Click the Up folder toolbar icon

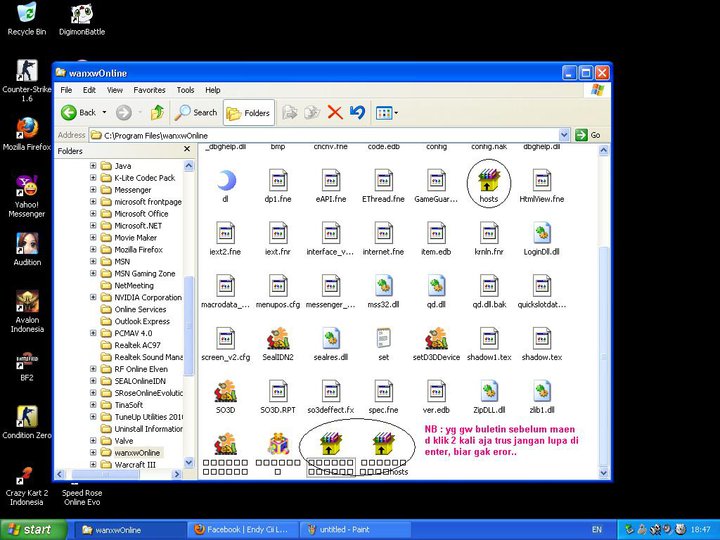click(158, 112)
